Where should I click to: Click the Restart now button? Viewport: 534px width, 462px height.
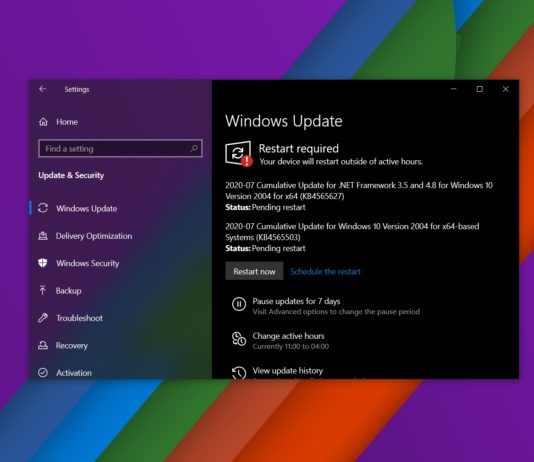click(254, 271)
